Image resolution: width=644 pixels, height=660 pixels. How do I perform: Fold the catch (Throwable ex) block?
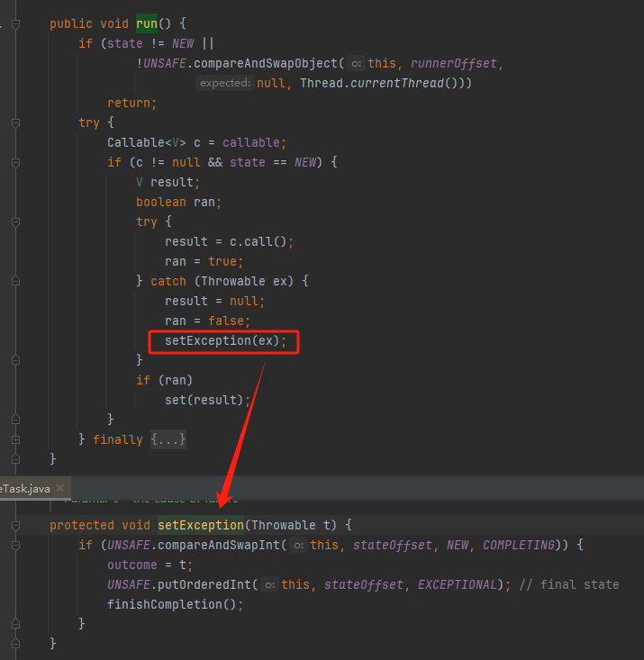15,281
